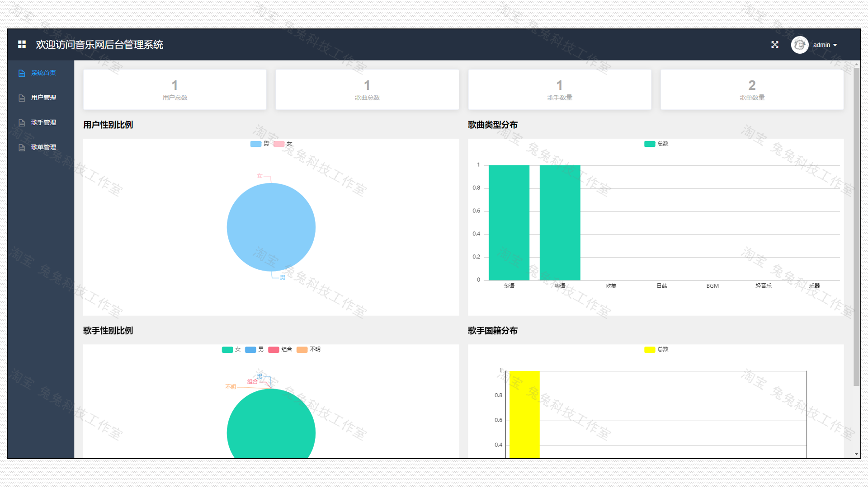
Task: Toggle the 不明 legend in 歌手性别比例 chart
Action: [309, 349]
